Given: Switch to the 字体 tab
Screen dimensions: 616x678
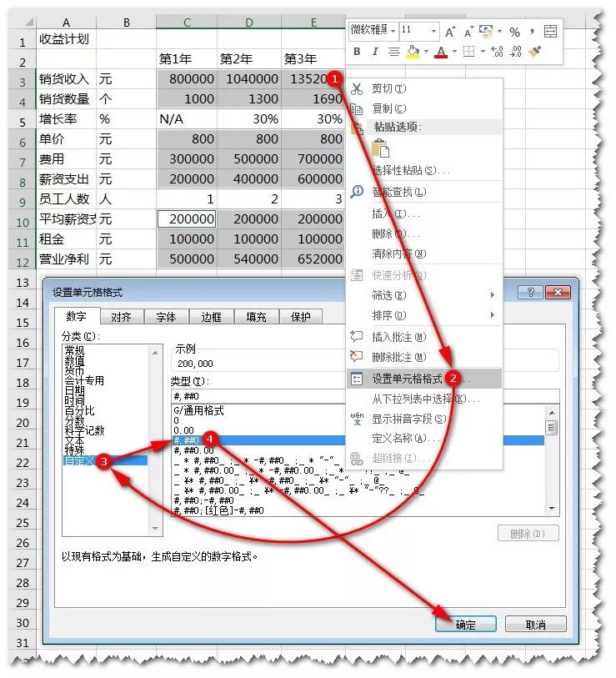Looking at the screenshot, I should (x=167, y=317).
